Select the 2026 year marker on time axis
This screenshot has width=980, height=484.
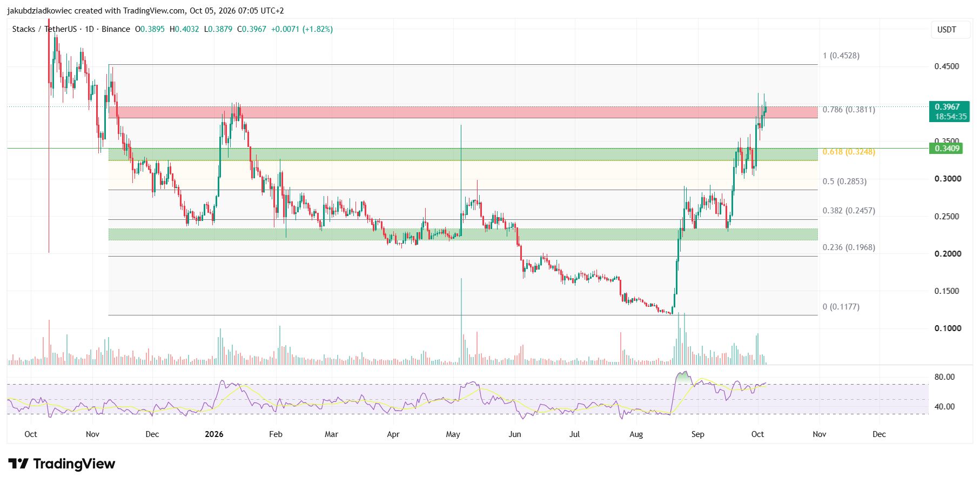[x=214, y=434]
